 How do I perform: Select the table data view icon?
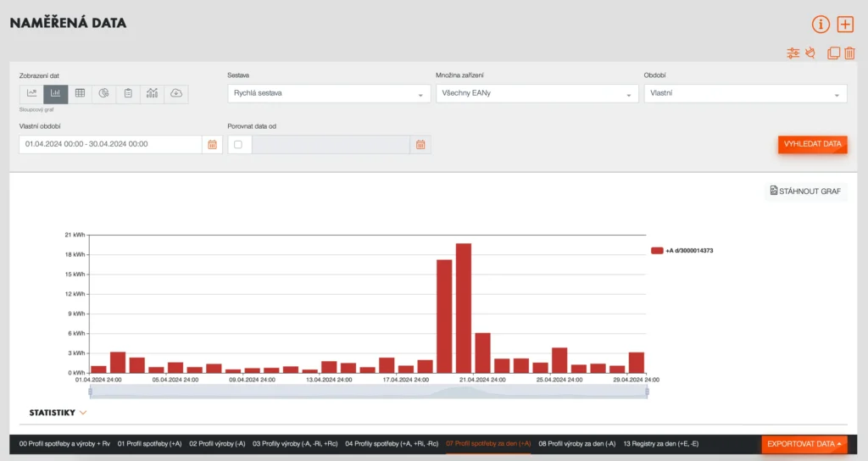[x=80, y=93]
